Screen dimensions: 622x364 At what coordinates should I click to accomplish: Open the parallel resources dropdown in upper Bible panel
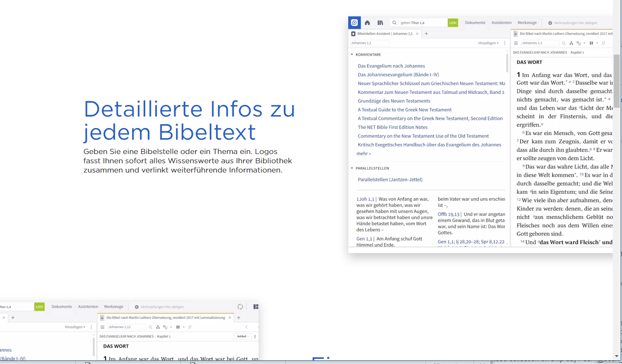tap(597, 43)
